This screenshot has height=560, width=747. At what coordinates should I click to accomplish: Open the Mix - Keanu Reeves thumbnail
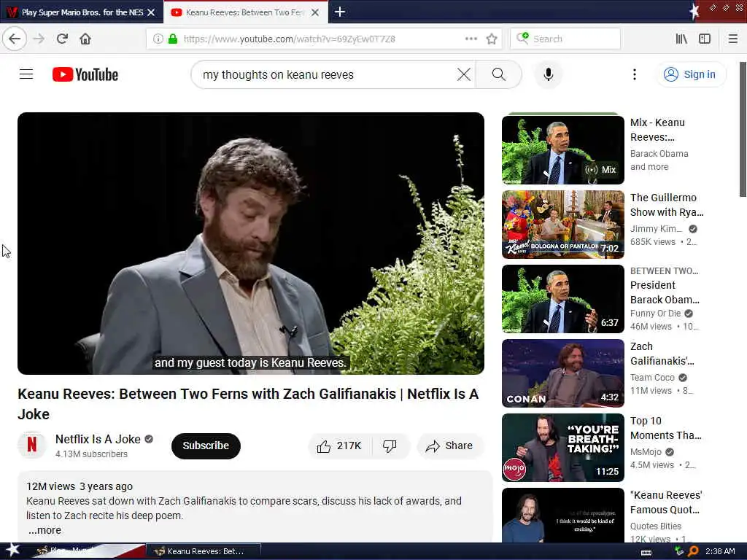point(562,149)
